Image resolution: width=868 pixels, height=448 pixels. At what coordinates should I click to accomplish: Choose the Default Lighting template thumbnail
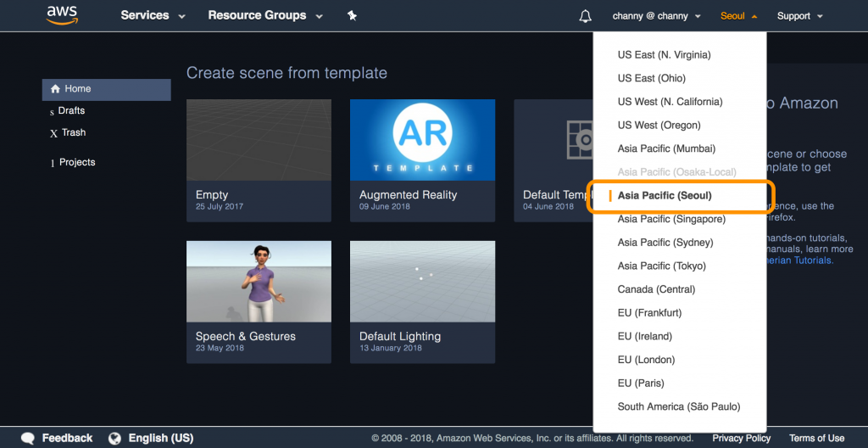point(422,282)
